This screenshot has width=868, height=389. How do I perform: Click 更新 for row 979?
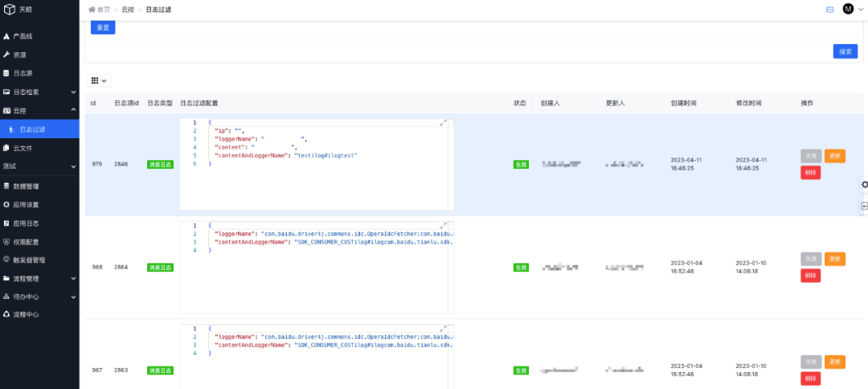click(835, 156)
